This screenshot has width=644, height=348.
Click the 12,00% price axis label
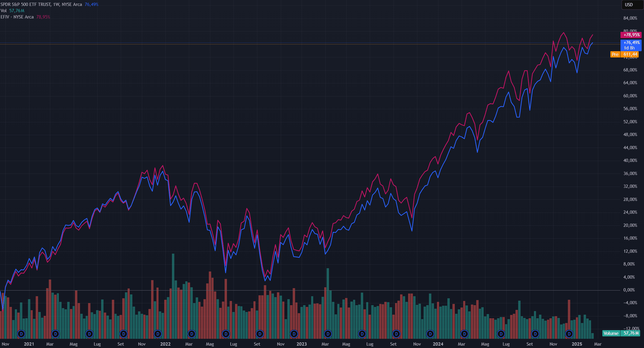(x=630, y=251)
